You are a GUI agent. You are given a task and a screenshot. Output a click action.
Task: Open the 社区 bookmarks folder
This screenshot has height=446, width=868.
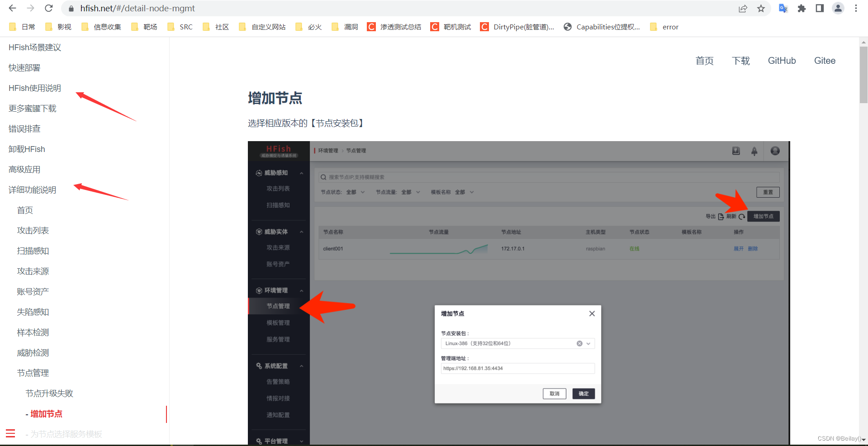tap(216, 27)
